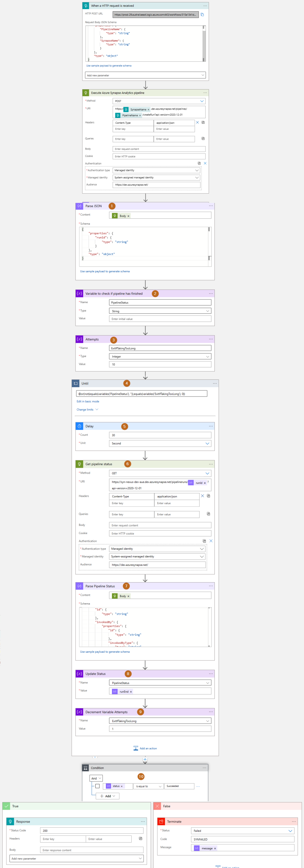Delete Content-Type header in Get pipeline status
This screenshot has height=868, width=304.
tap(203, 496)
